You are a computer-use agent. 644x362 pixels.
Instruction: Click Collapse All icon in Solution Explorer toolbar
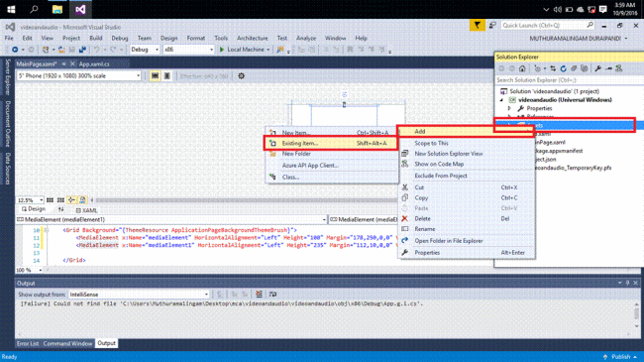pos(574,68)
